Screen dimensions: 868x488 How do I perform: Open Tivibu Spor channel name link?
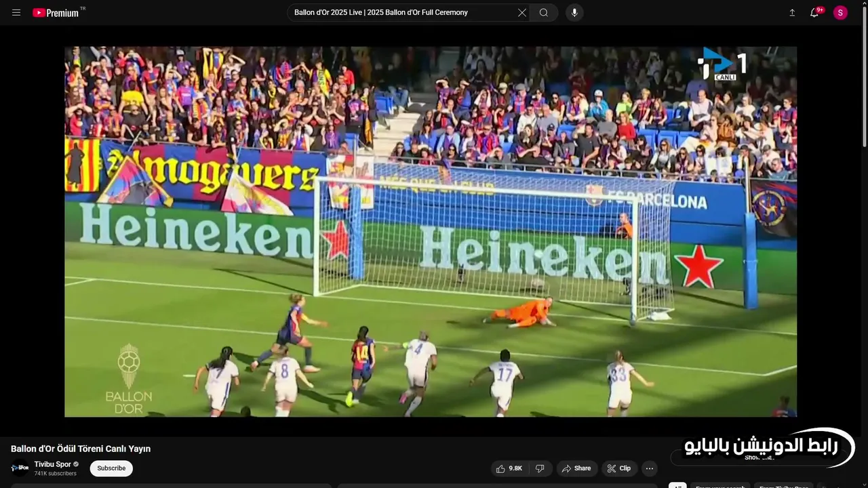[52, 464]
